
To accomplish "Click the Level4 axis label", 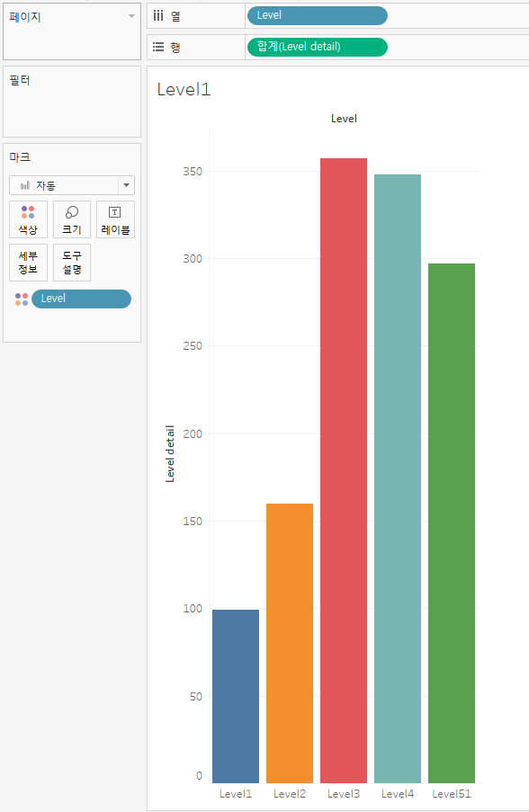I will coord(398,794).
